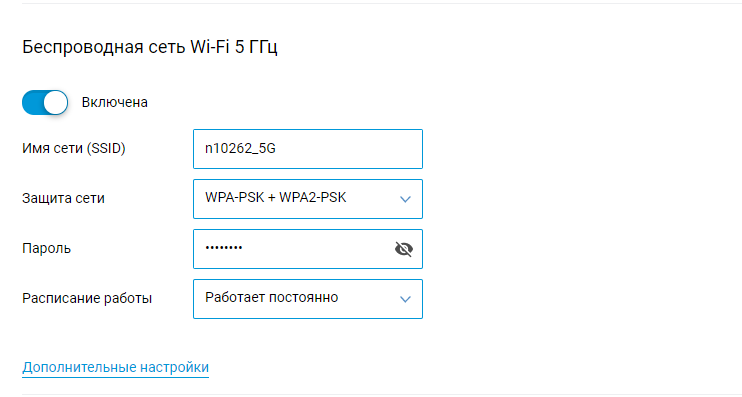This screenshot has width=742, height=397.
Task: Place cursor on n10262_5G network name text
Action: coord(240,149)
